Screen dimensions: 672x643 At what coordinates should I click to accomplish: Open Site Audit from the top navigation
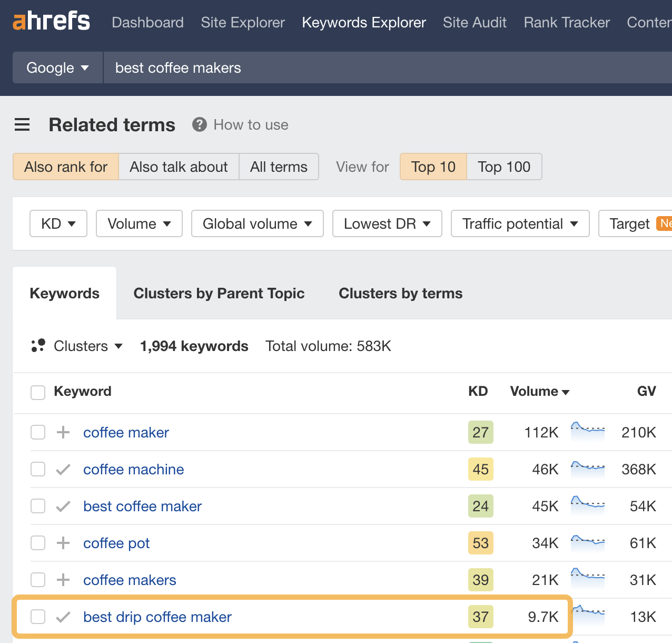coord(474,22)
